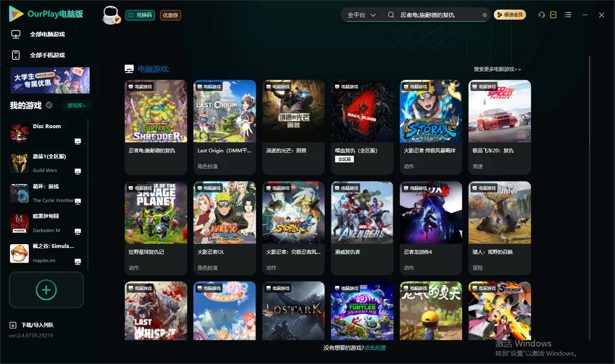Select the 忍者龟:施莱德的复仇 game card

(x=156, y=127)
